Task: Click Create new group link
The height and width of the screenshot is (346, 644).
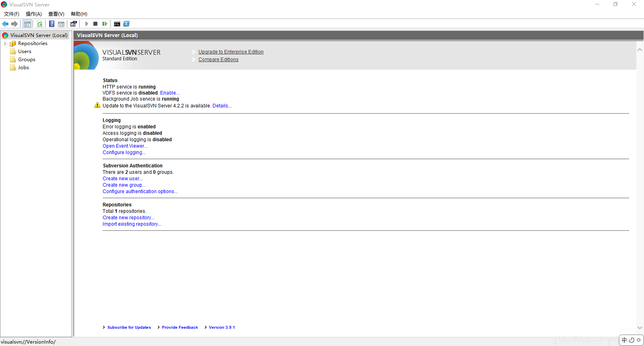Action: (124, 185)
